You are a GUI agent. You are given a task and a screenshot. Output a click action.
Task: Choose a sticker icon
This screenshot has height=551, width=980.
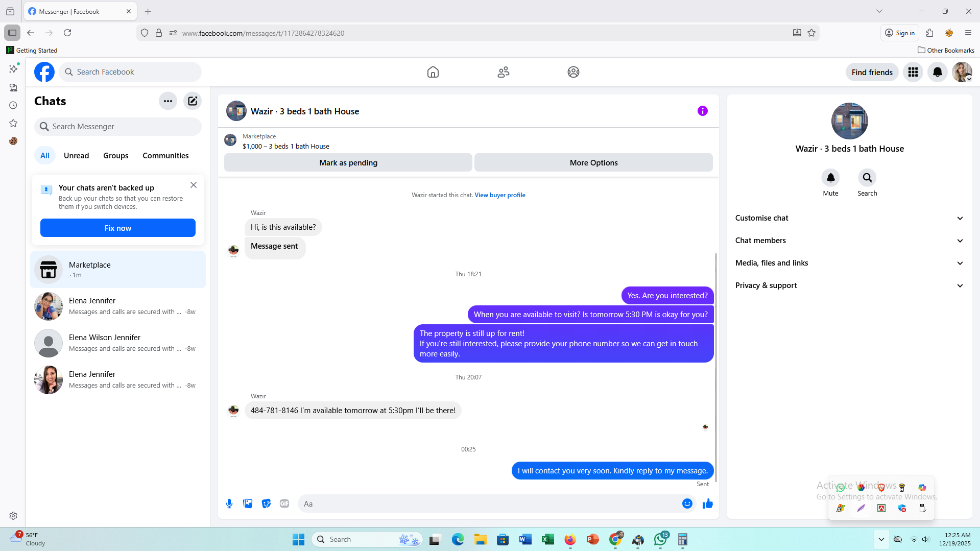tap(266, 504)
